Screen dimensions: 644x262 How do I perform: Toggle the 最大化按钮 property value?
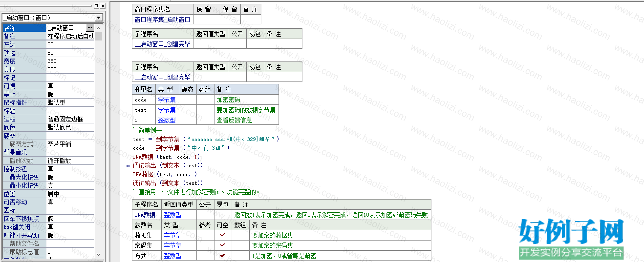[71, 177]
